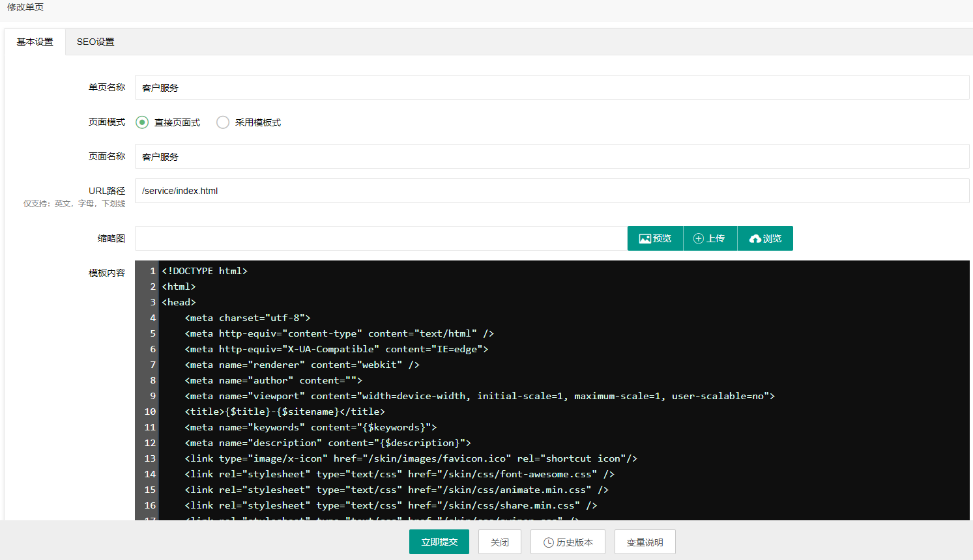Viewport: 973px width, 560px height.
Task: Focus the 单页名称 input field
Action: coord(552,87)
